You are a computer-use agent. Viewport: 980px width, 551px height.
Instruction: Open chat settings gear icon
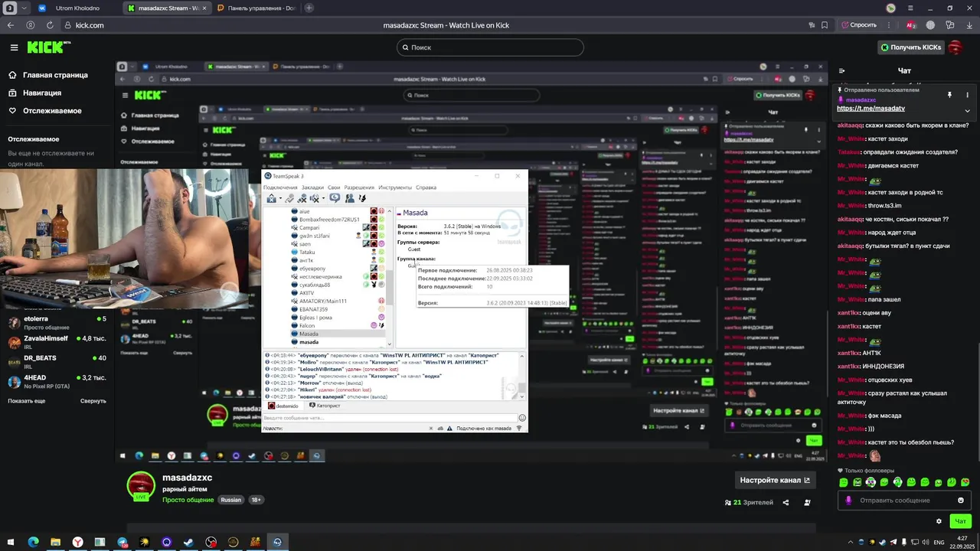coord(939,521)
